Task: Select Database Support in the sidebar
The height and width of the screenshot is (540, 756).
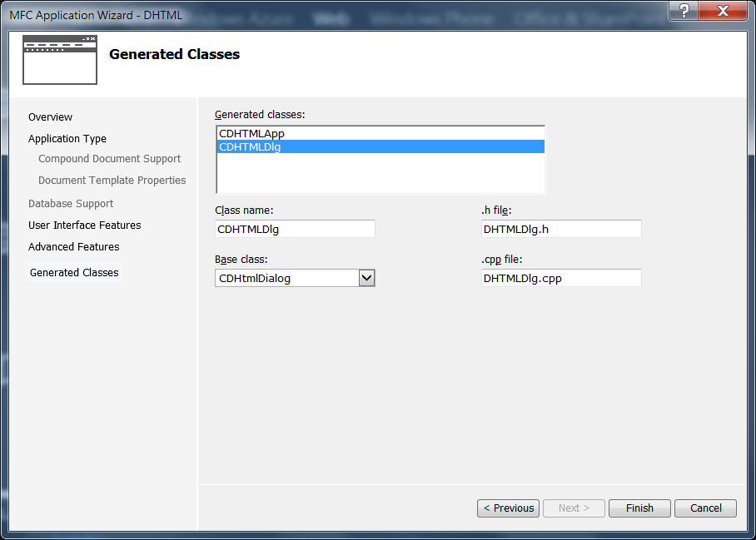Action: pos(71,203)
